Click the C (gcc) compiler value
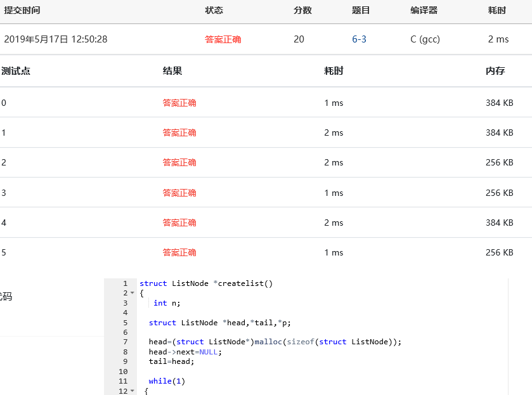This screenshot has height=395, width=532. (425, 39)
